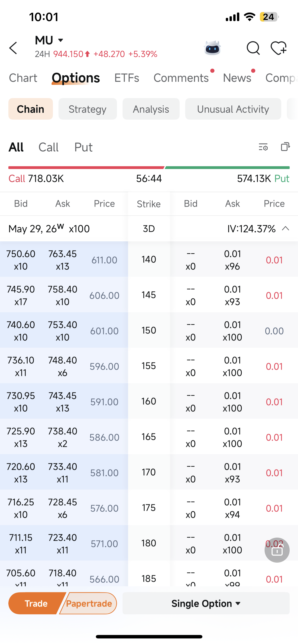
Task: Open the Single Option dropdown
Action: 206,603
